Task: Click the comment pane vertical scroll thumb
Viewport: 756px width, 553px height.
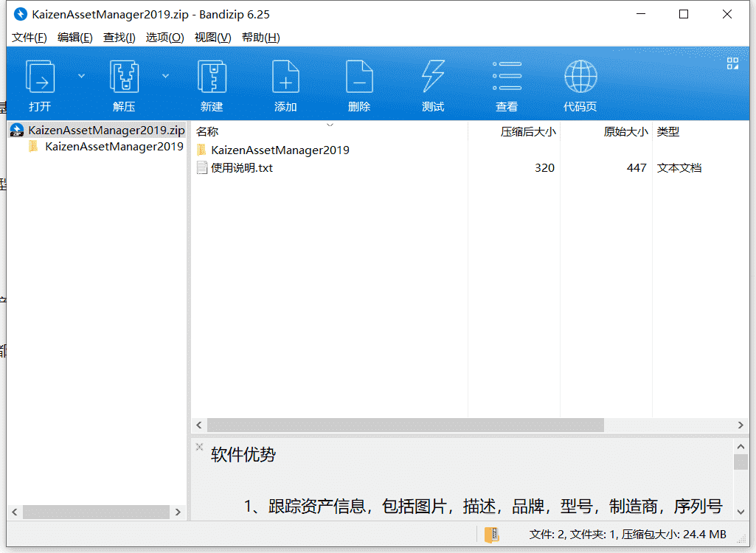Action: pyautogui.click(x=741, y=462)
